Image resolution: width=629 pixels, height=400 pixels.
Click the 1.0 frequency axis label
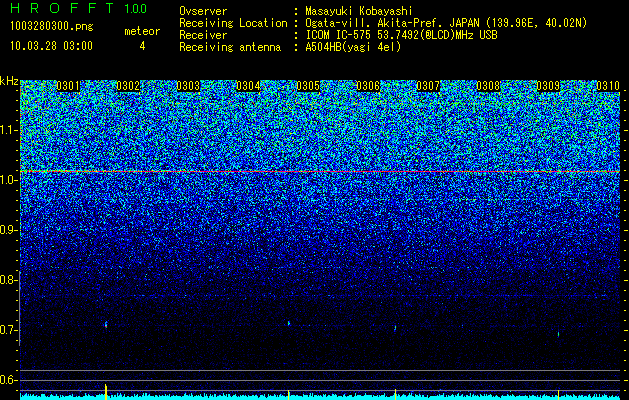coord(8,181)
